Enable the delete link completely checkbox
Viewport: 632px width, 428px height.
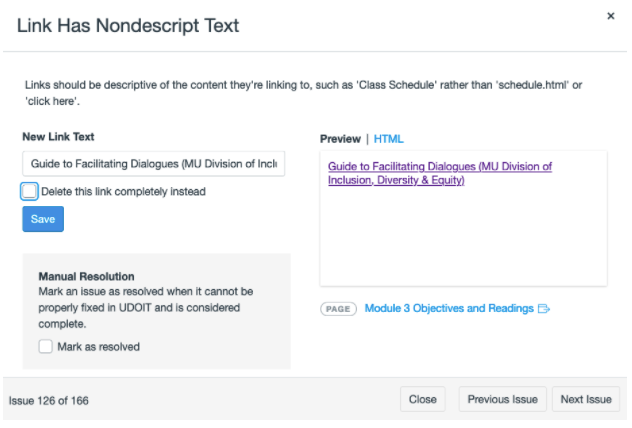30,191
